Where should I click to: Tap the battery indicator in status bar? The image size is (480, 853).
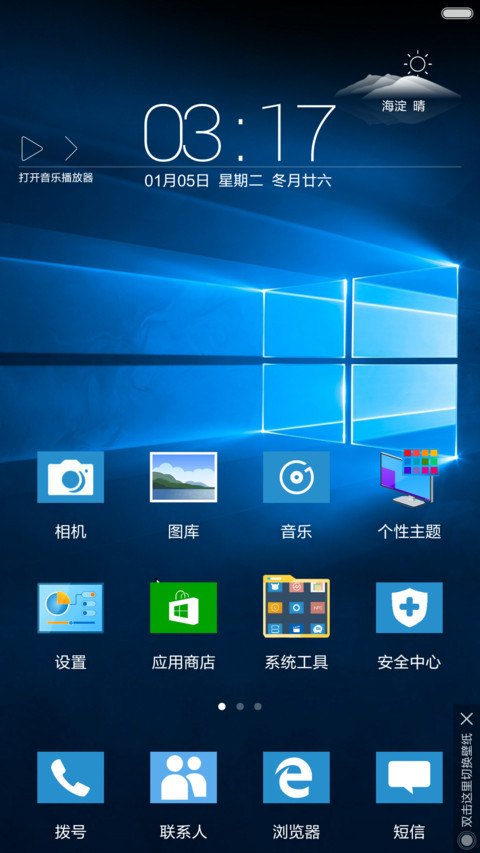pyautogui.click(x=457, y=13)
